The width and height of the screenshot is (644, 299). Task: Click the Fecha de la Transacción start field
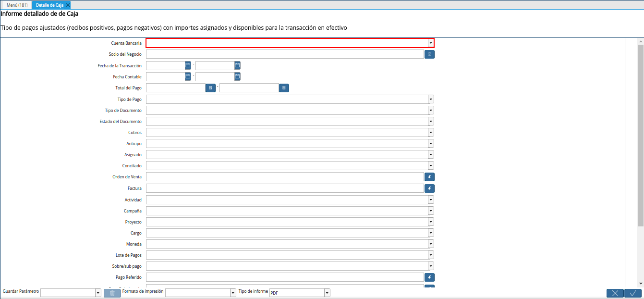point(165,65)
